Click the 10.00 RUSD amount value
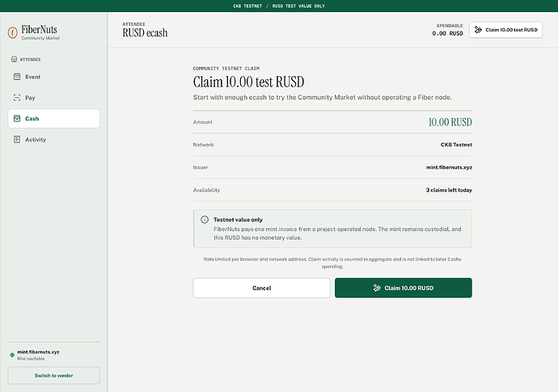This screenshot has height=392, width=558. coord(450,122)
